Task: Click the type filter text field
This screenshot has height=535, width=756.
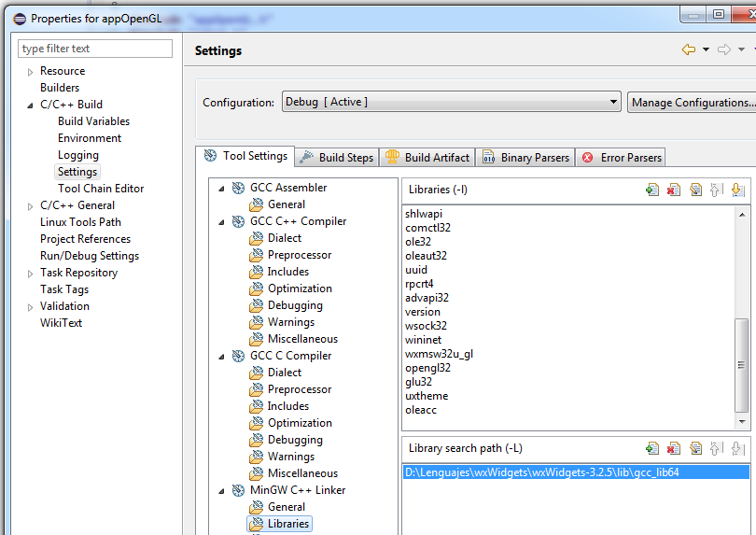Action: pyautogui.click(x=95, y=49)
